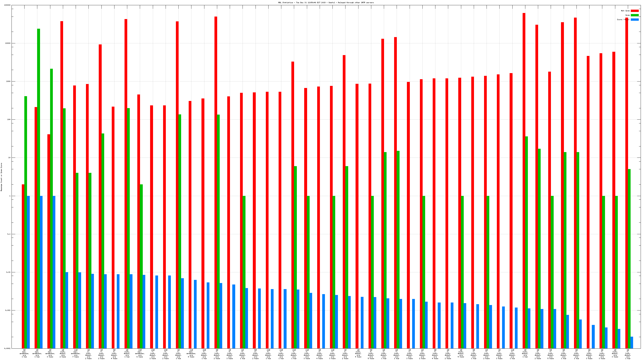
Task: Click the Message Count y-axis title
Action: point(1,177)
